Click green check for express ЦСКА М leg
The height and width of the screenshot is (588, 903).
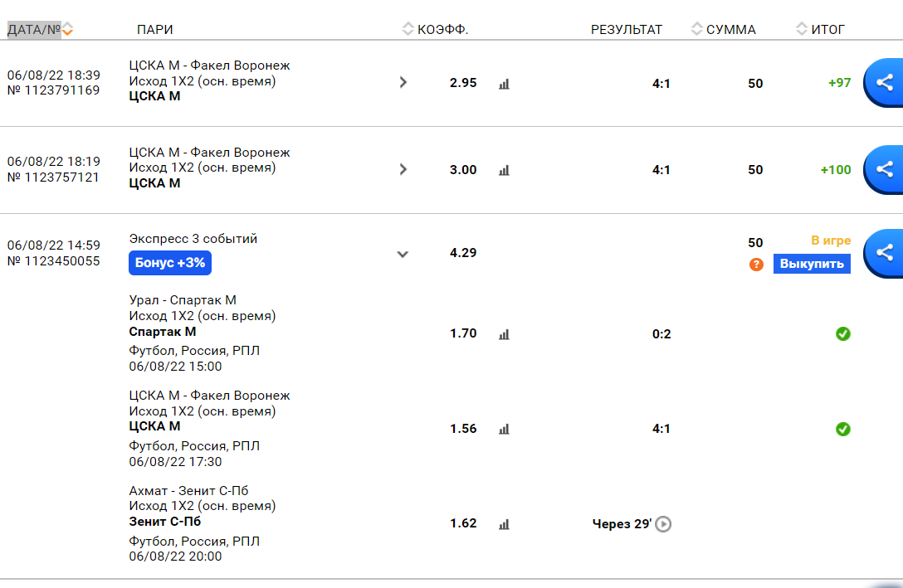coord(843,430)
